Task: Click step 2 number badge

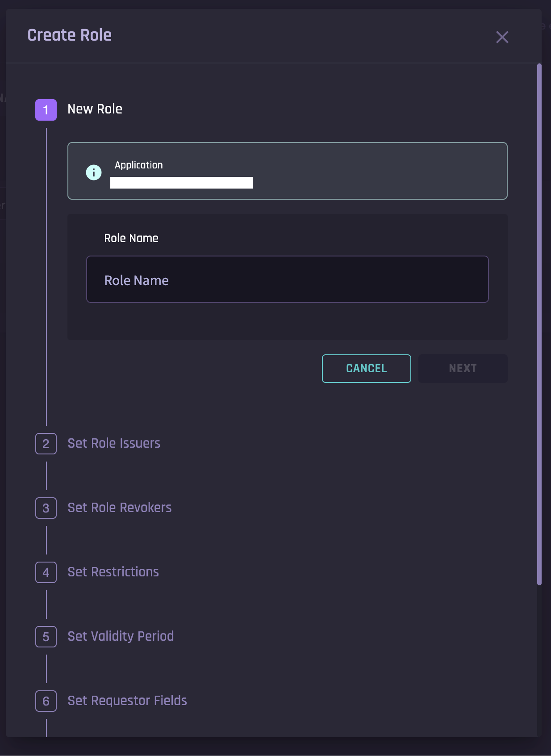Action: [x=46, y=444]
